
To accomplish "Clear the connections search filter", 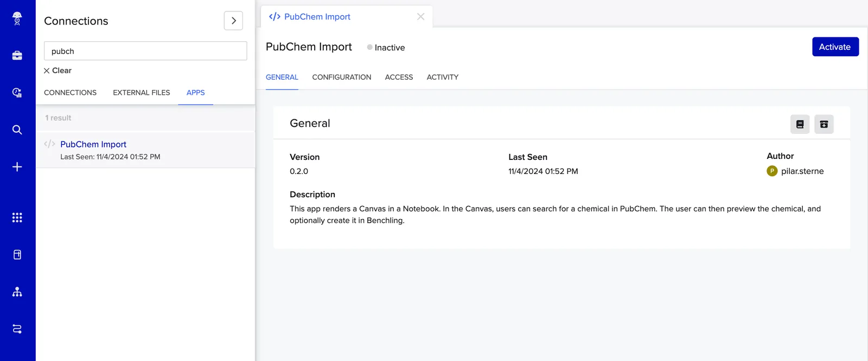I will point(58,70).
